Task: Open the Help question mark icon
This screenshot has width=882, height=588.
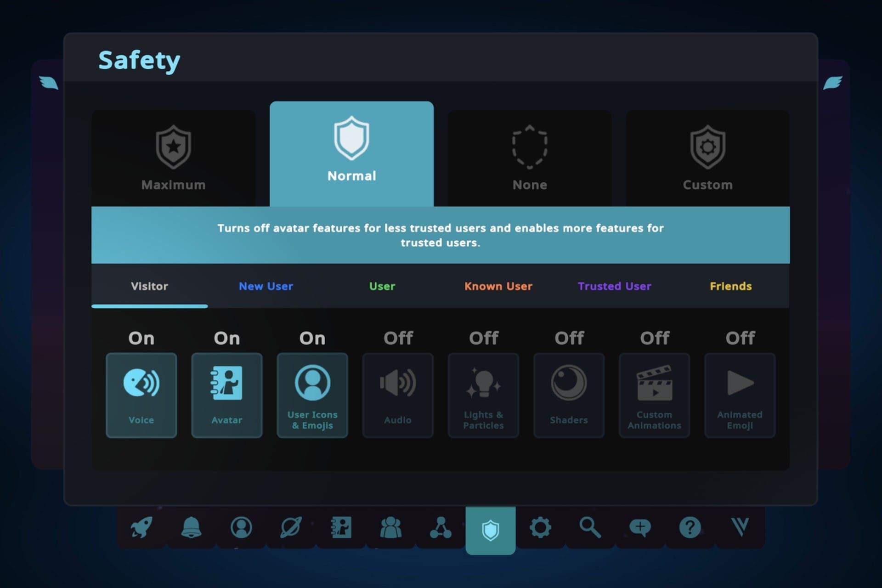Action: click(690, 527)
